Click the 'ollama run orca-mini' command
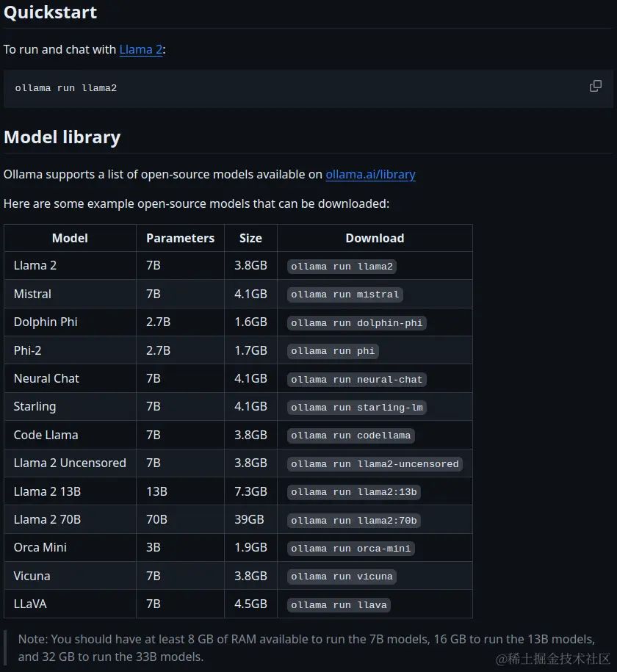 tap(350, 549)
